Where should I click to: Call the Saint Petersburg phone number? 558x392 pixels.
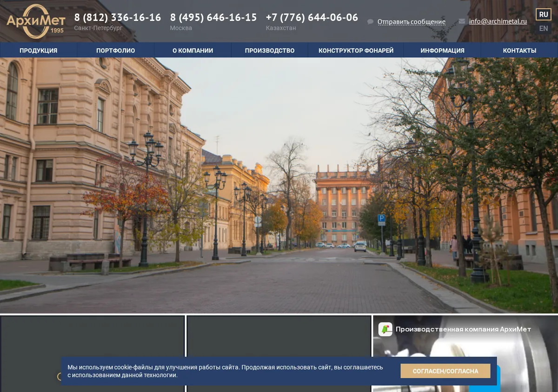point(118,18)
